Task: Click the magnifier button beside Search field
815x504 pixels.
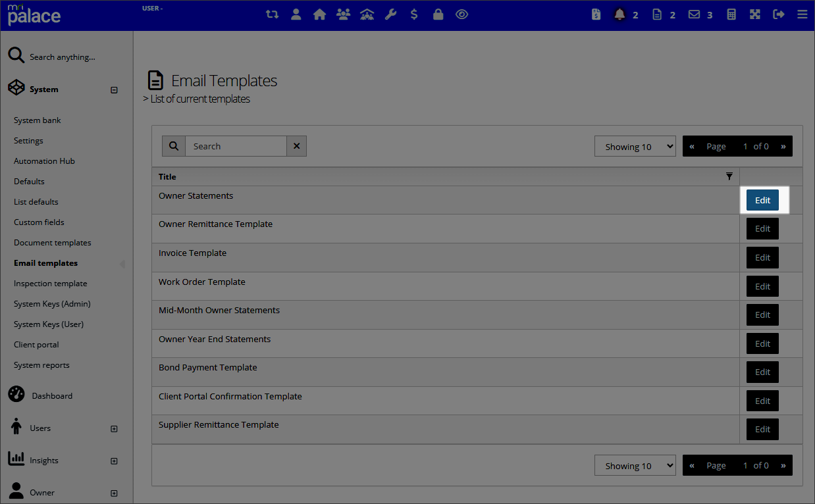Action: [174, 146]
